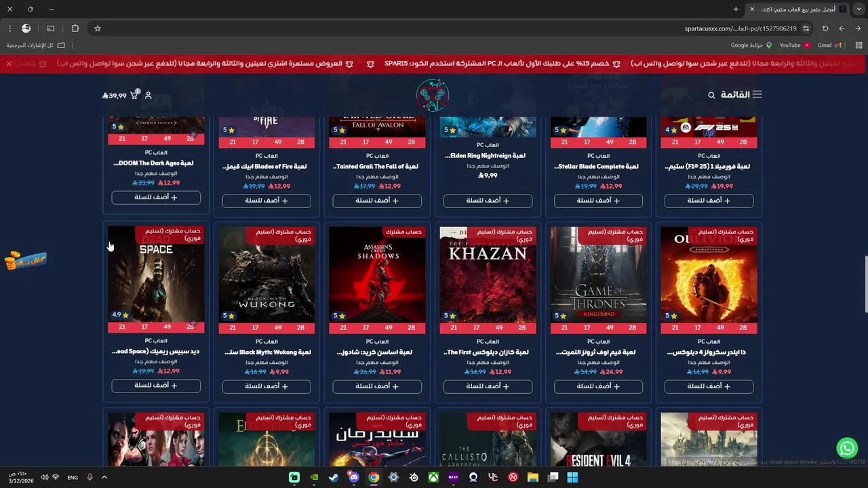Open the user account icon
The image size is (868, 488).
click(149, 96)
